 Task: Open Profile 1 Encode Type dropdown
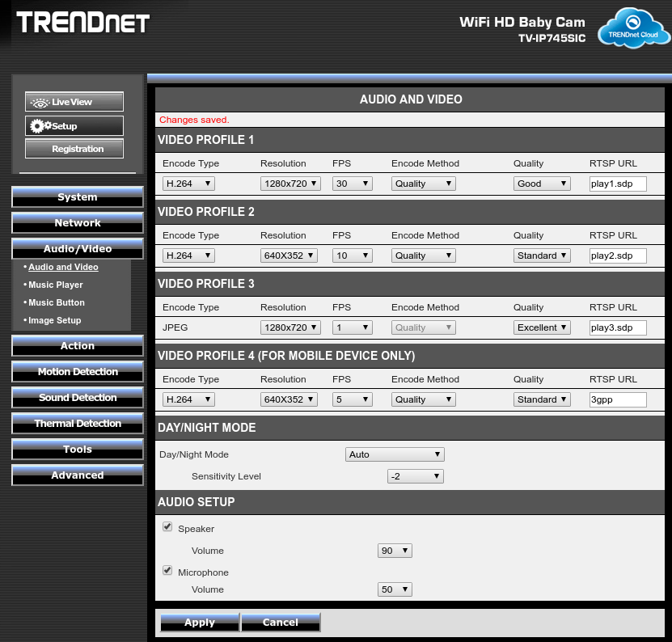click(188, 184)
